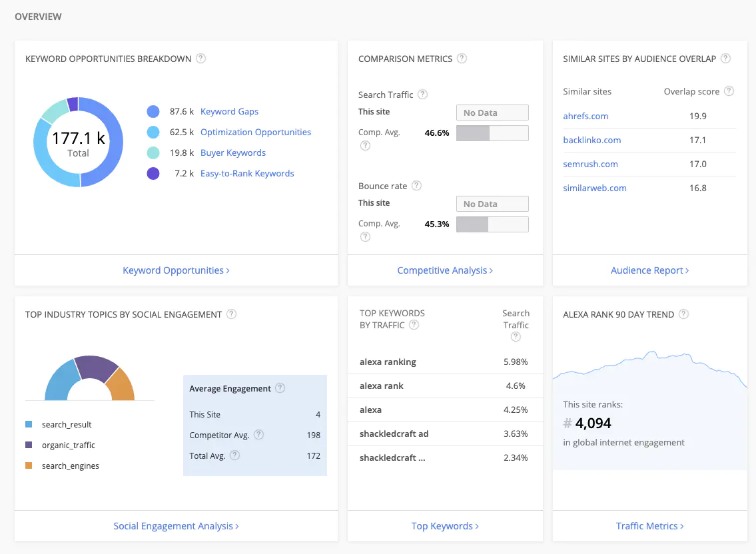Click help icon next to Comparison Metrics
756x554 pixels.
tap(462, 59)
